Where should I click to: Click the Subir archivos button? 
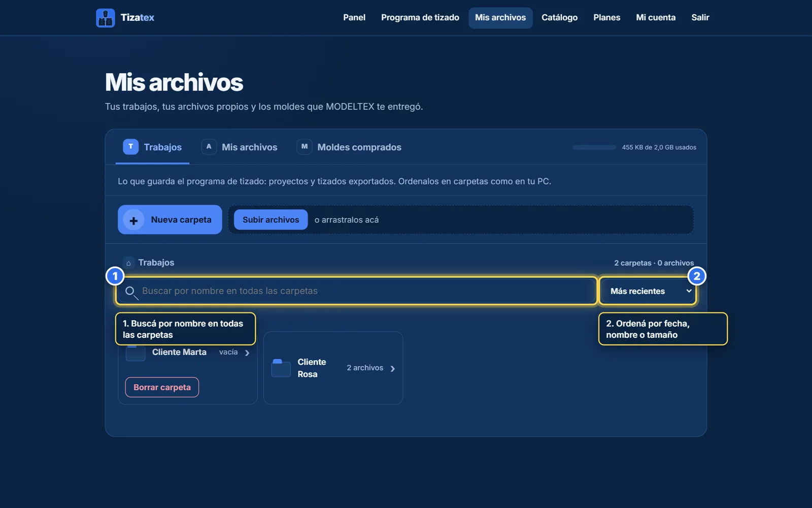tap(270, 219)
